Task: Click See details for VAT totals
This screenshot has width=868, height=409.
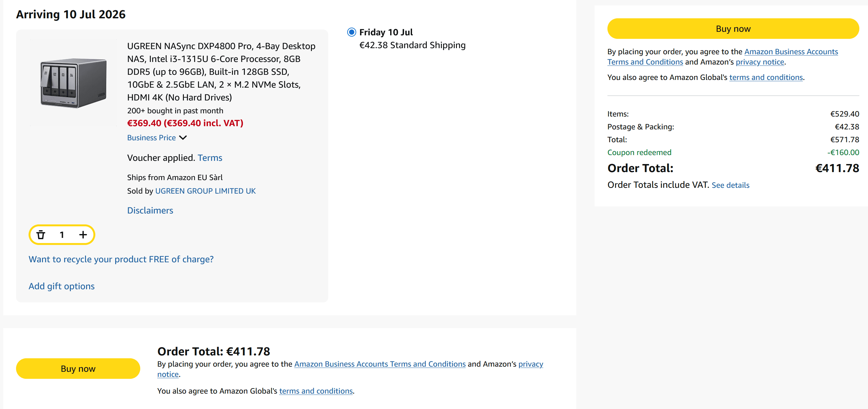Action: tap(730, 185)
